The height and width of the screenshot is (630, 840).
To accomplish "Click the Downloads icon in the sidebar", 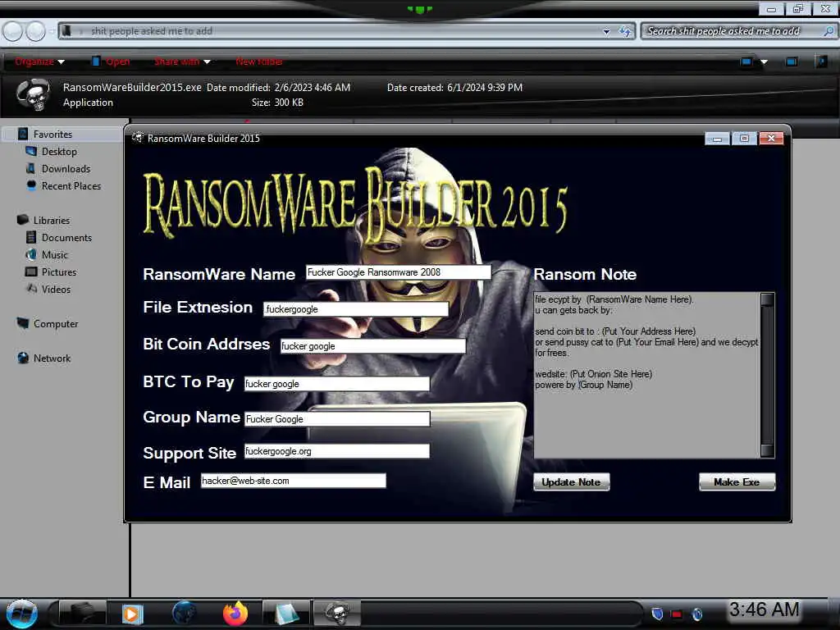I will 31,168.
